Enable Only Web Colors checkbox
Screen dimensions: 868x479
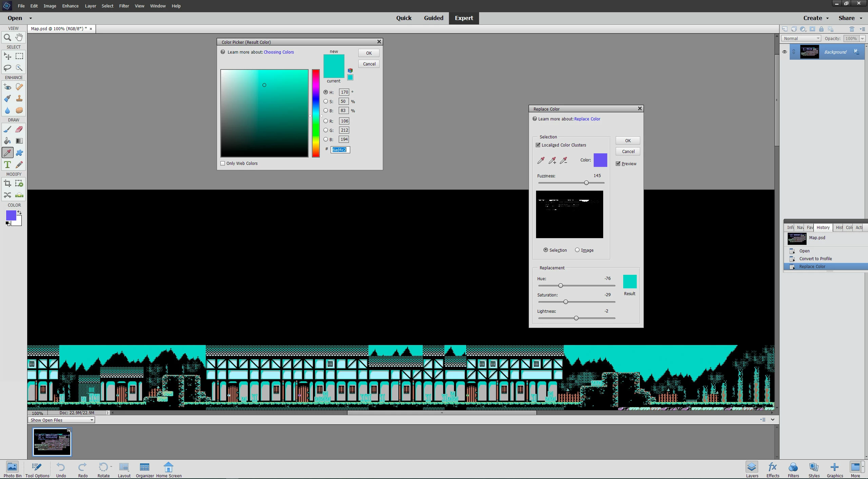(223, 163)
